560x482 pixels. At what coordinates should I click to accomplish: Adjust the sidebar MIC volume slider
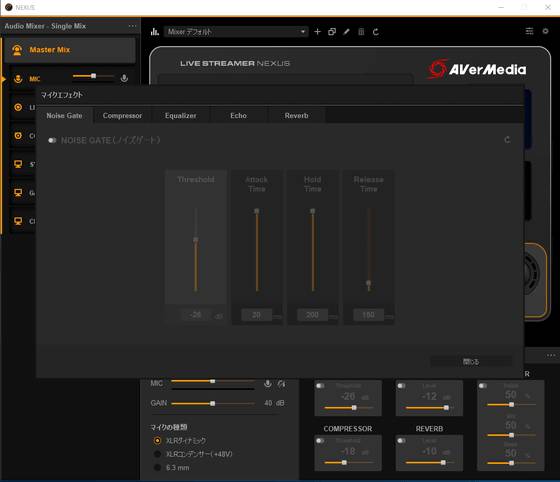click(93, 76)
